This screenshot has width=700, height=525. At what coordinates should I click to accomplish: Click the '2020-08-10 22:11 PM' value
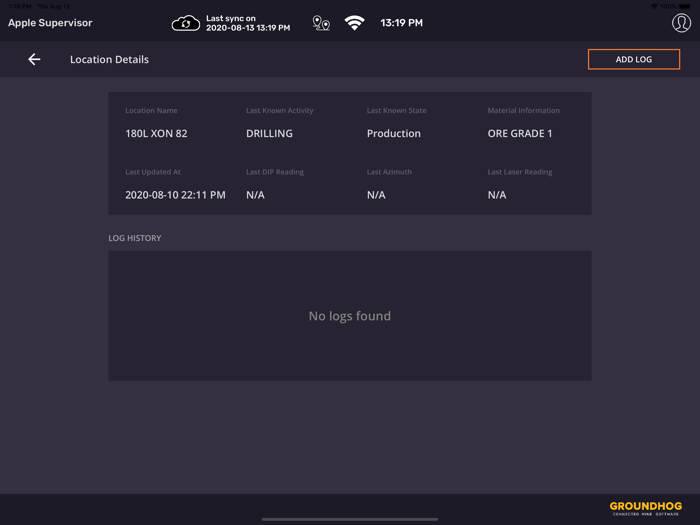coord(175,195)
